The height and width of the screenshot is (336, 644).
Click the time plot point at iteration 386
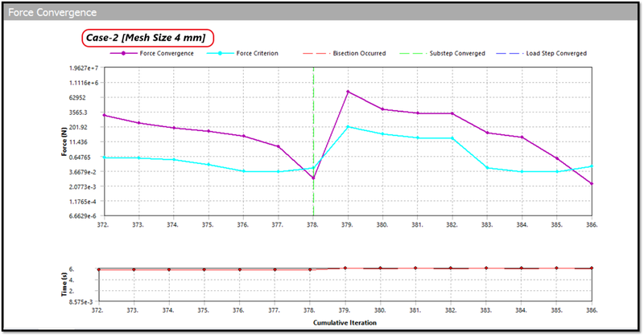592,268
